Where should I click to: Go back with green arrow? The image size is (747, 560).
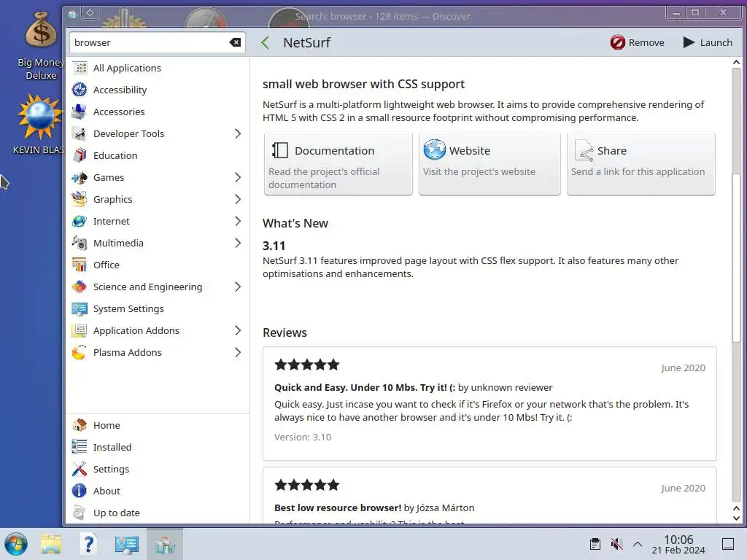(266, 43)
